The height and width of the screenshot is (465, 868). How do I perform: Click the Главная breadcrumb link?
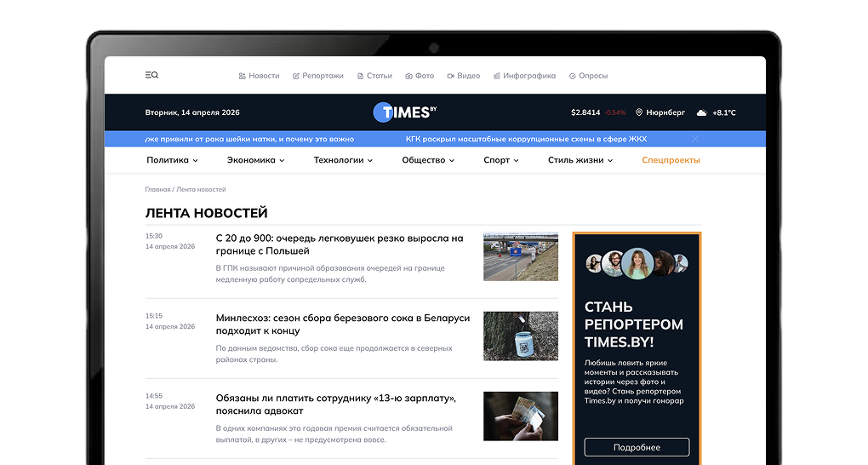157,190
